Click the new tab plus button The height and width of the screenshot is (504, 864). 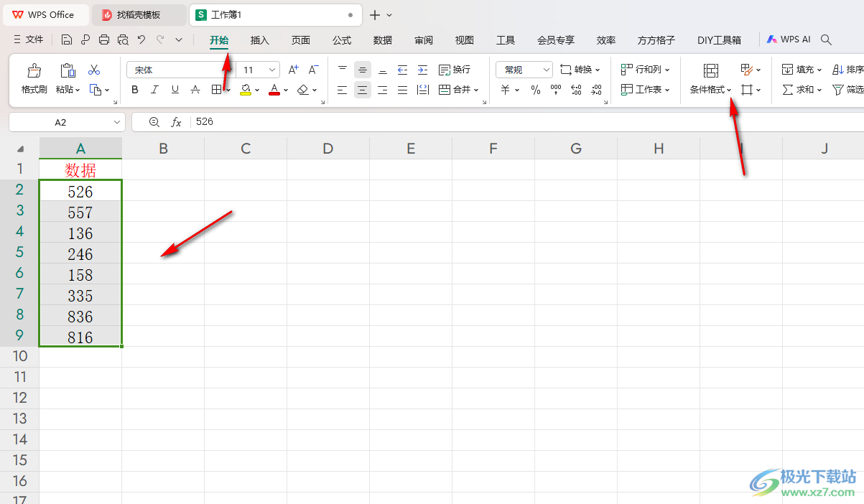374,14
